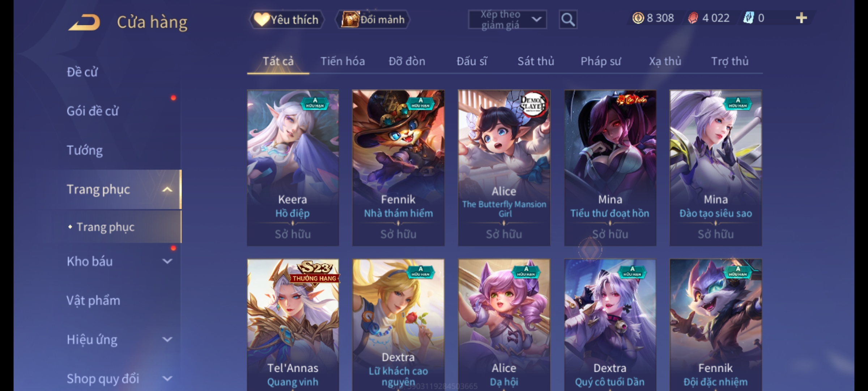868x391 pixels.
Task: Open the Tướng sidebar menu
Action: tap(84, 150)
